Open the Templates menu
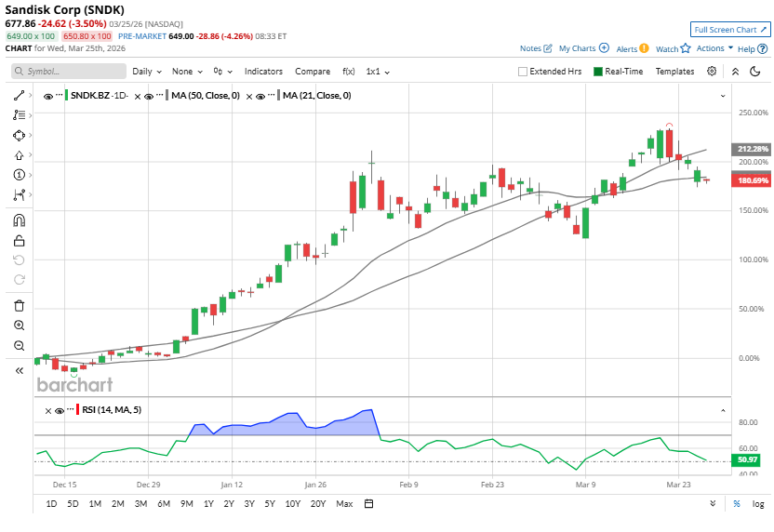 pyautogui.click(x=674, y=72)
